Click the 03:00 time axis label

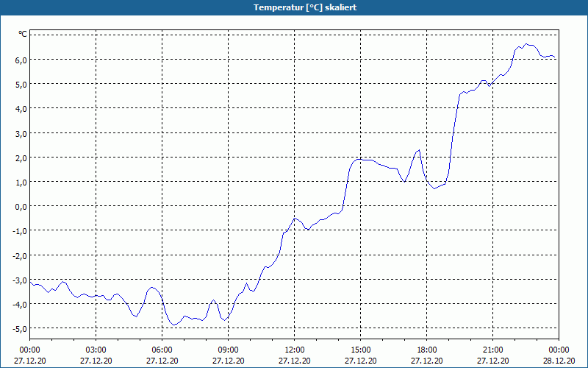point(96,350)
